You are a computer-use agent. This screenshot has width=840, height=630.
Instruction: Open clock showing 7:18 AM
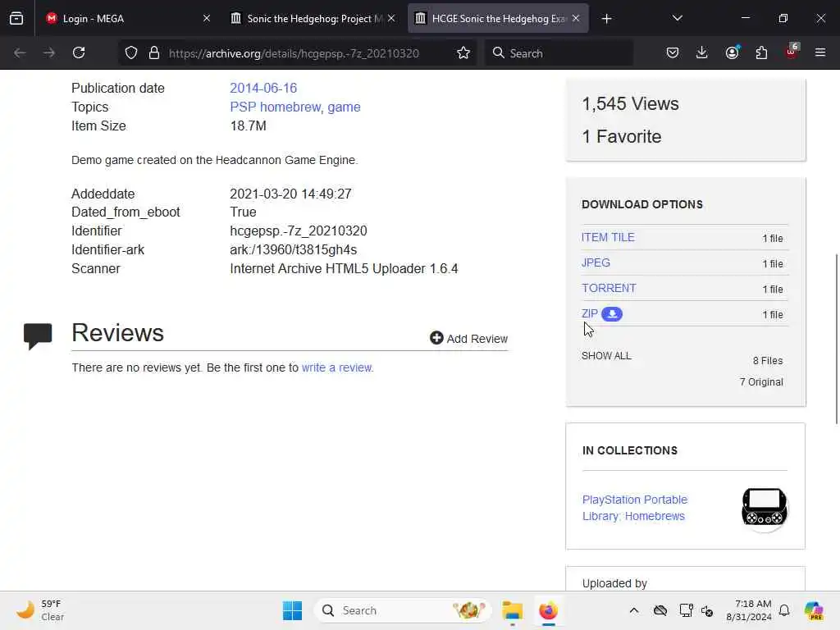749,610
